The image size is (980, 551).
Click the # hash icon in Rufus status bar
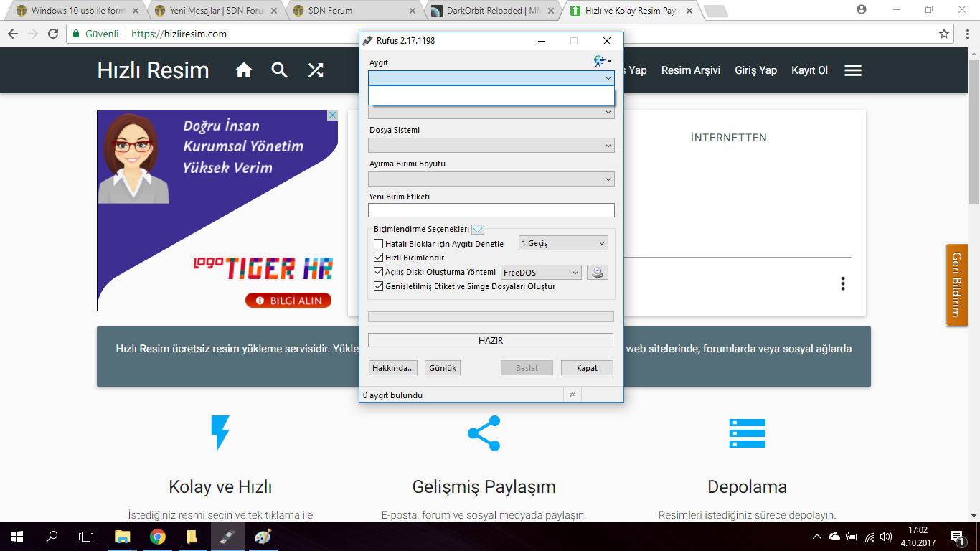pyautogui.click(x=572, y=395)
